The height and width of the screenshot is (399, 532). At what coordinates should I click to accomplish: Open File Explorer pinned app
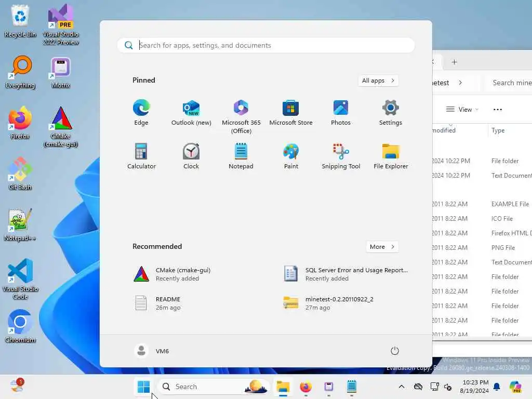[x=391, y=156]
